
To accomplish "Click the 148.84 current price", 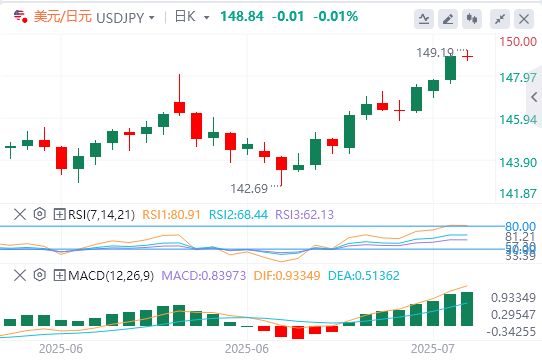I will [x=242, y=16].
